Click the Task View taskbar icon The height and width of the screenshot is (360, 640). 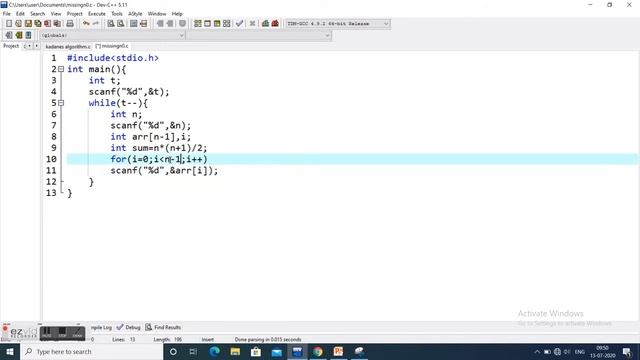[193, 351]
